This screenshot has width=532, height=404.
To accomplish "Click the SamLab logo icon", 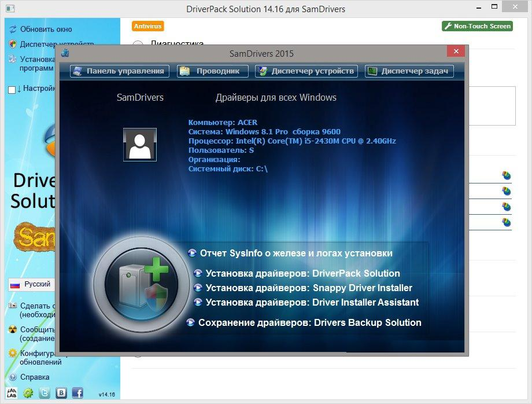I will pos(12,393).
